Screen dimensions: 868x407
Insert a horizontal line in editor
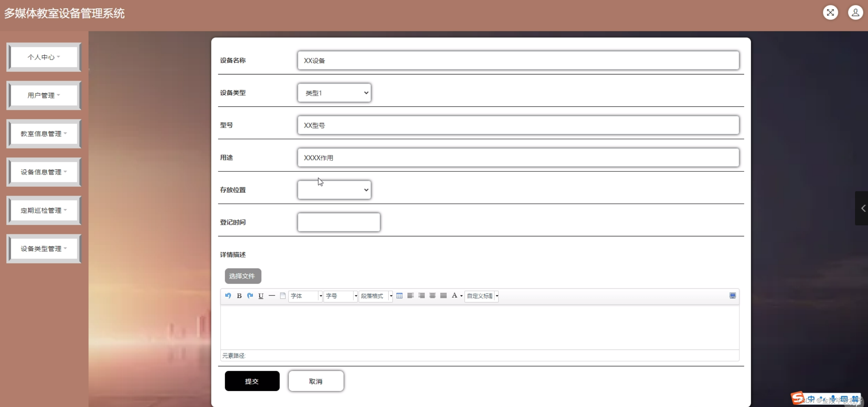[272, 296]
